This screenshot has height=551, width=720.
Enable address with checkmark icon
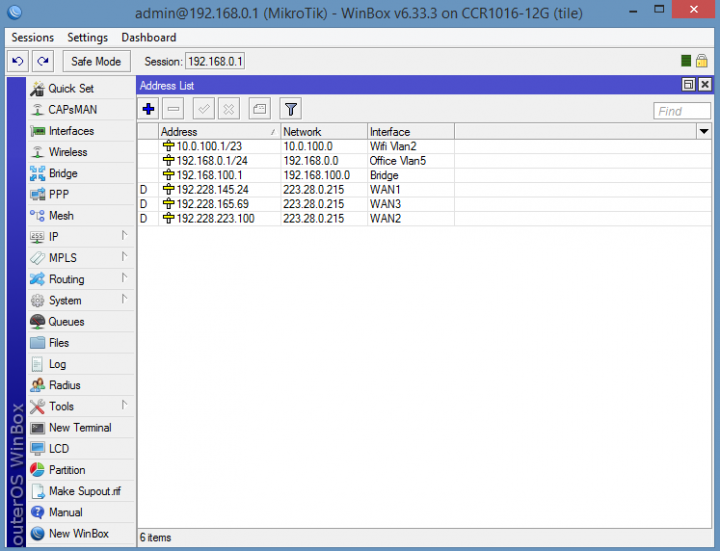click(x=204, y=109)
